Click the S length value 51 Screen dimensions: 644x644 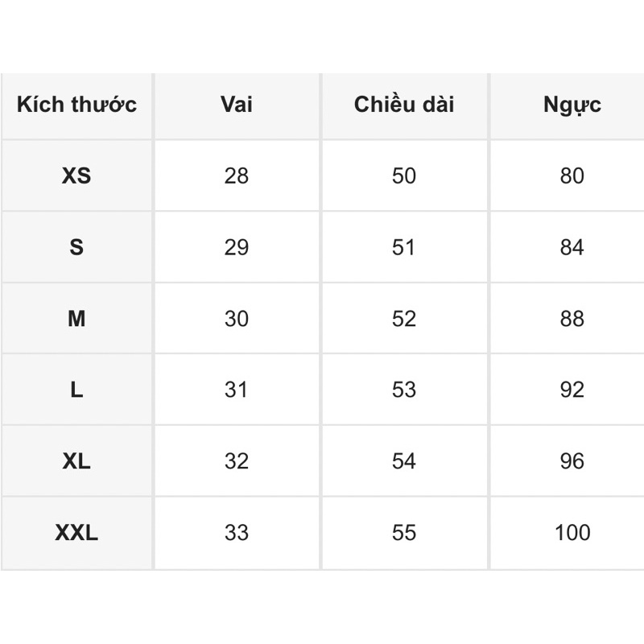[x=404, y=247]
